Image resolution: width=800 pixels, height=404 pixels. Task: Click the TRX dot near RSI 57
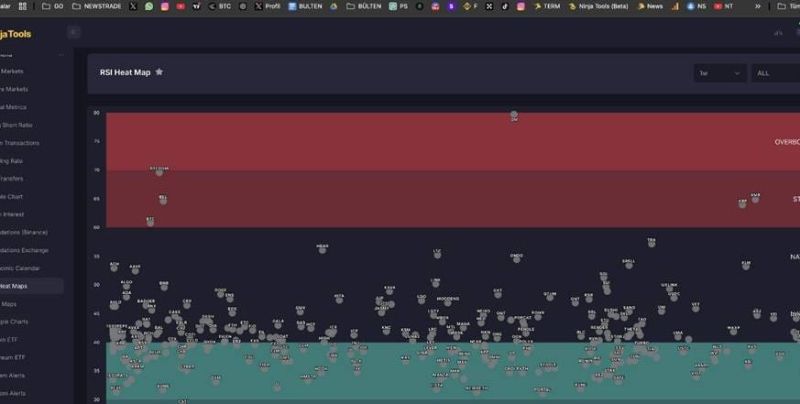tap(652, 244)
